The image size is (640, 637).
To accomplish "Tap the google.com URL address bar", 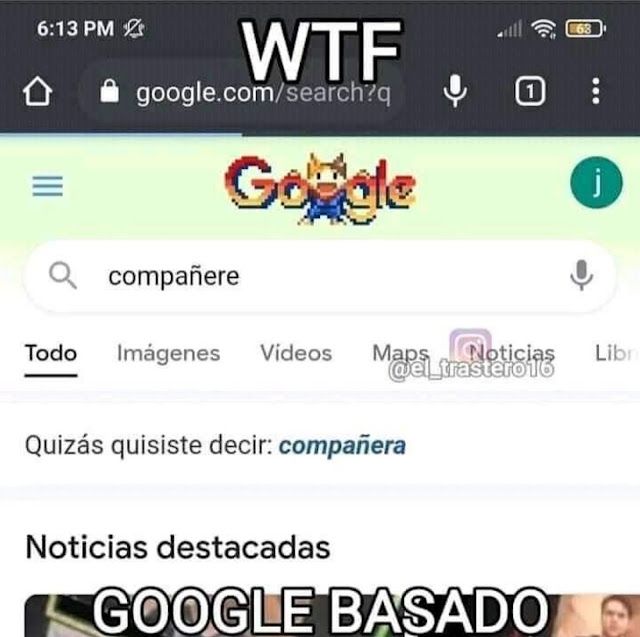I will point(241,91).
